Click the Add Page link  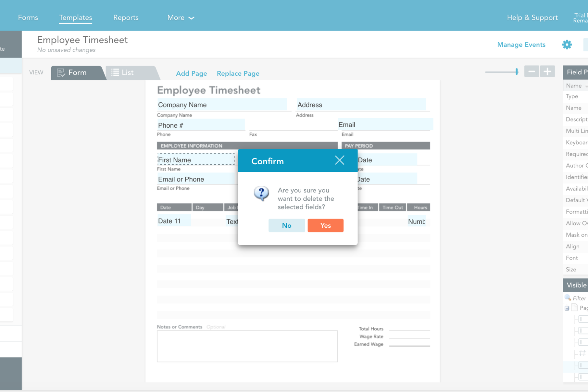pyautogui.click(x=191, y=73)
